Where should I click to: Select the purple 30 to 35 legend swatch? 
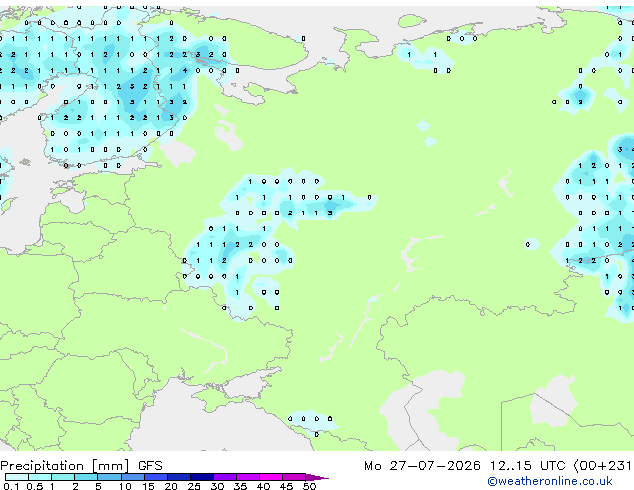(x=225, y=477)
